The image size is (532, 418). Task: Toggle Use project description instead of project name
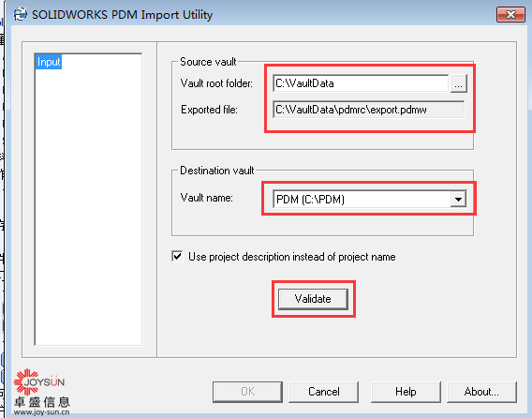click(x=177, y=257)
